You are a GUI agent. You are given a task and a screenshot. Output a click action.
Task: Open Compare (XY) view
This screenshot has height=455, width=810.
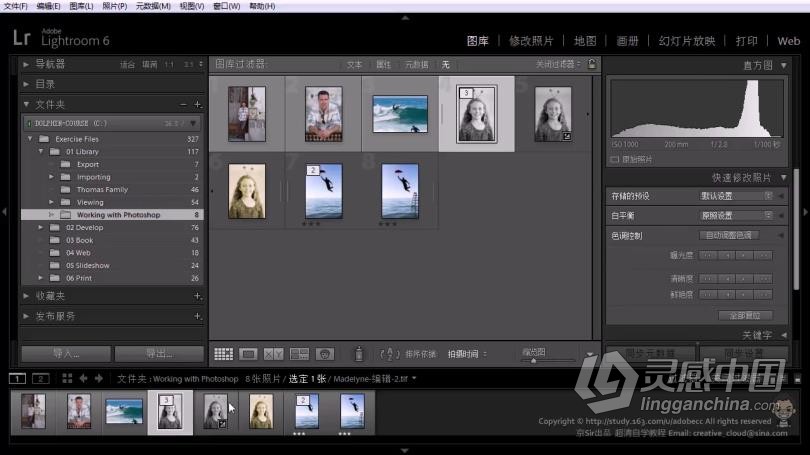[x=273, y=354]
